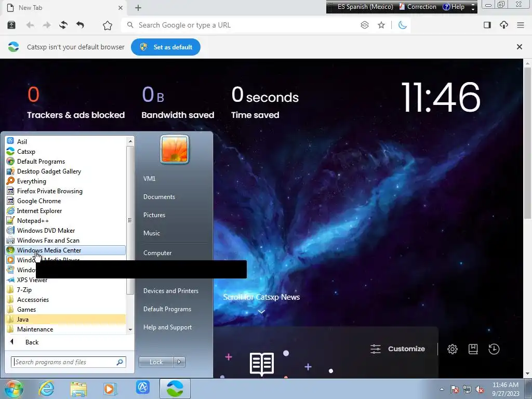The image size is (532, 399).
Task: Launch Windows Media Center
Action: pos(65,250)
